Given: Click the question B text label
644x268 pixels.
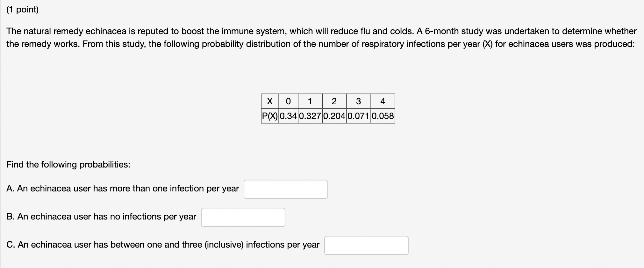Looking at the screenshot, I should [101, 217].
